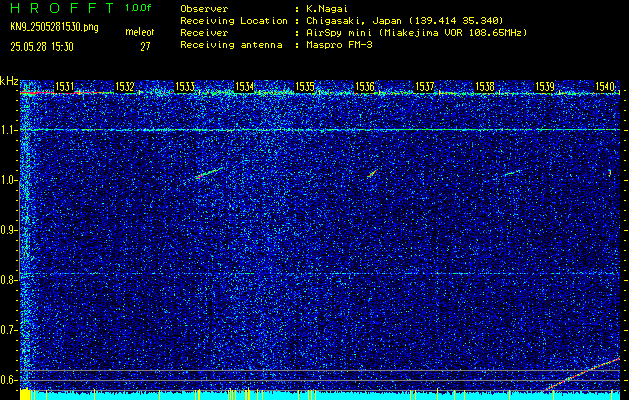Image resolution: width=629 pixels, height=400 pixels.
Task: Click the 1532 time marker
Action: coord(124,86)
